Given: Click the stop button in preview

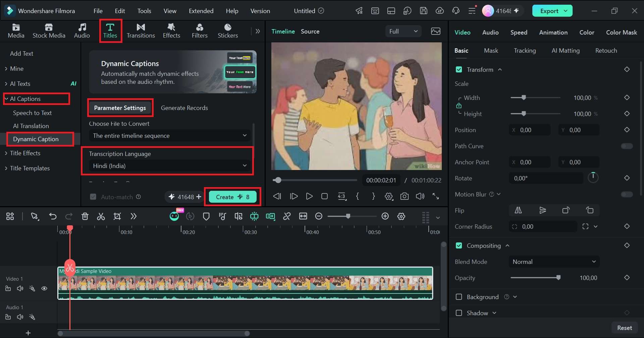Looking at the screenshot, I should pos(324,196).
